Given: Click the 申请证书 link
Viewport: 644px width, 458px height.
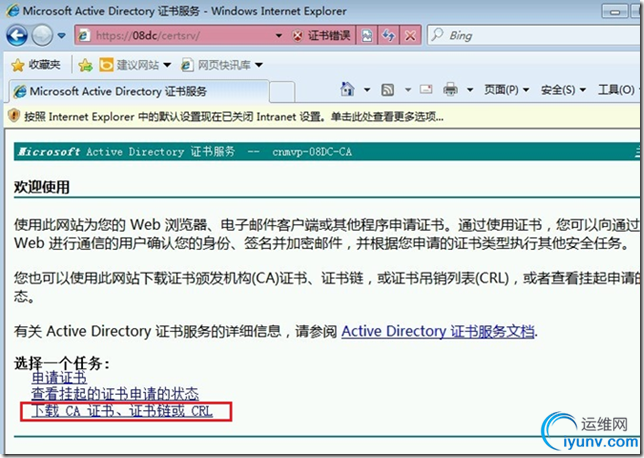Looking at the screenshot, I should tap(59, 377).
